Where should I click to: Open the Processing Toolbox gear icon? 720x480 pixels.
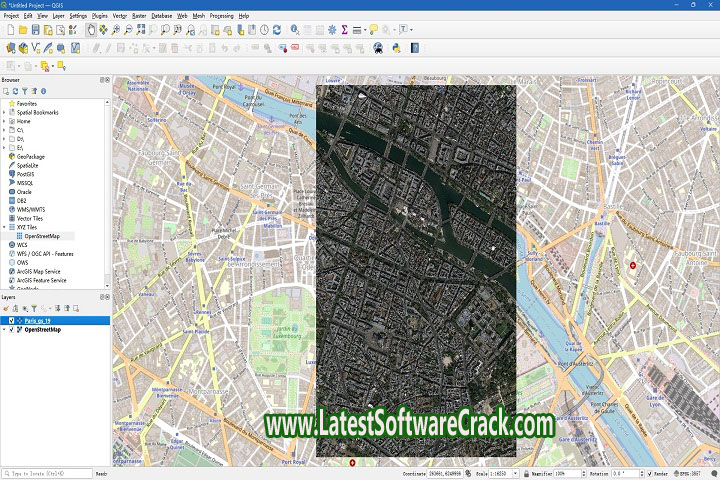(332, 30)
